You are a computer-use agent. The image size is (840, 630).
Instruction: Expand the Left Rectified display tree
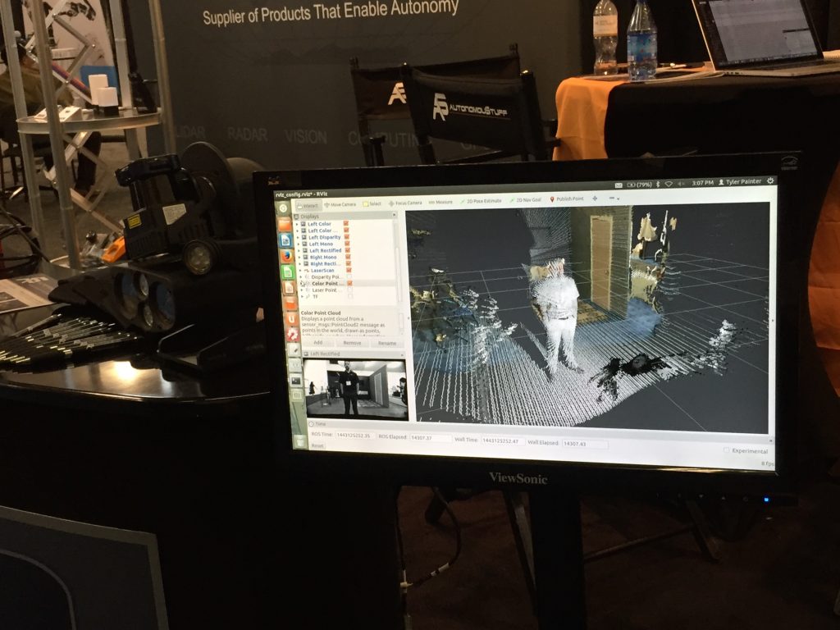[x=299, y=251]
